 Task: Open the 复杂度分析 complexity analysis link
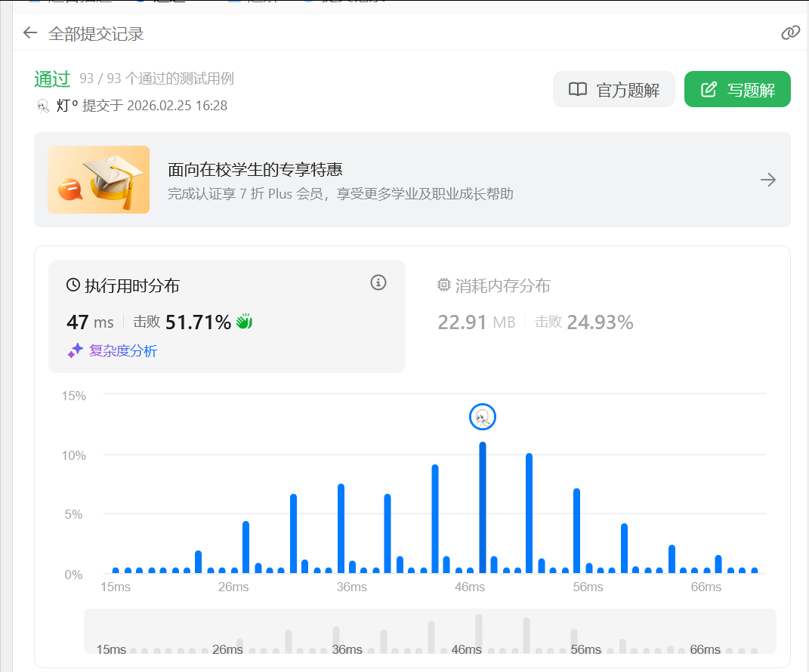[x=123, y=350]
